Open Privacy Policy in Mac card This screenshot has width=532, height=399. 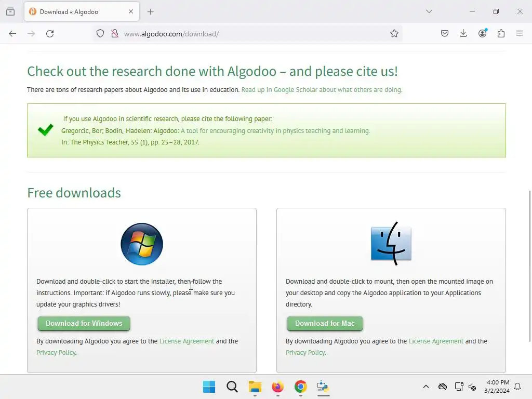(305, 353)
